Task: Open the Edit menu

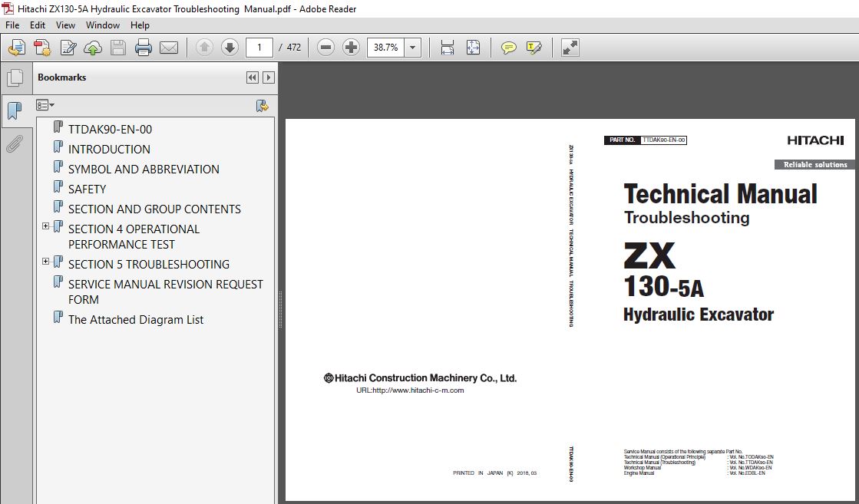Action: click(x=38, y=25)
